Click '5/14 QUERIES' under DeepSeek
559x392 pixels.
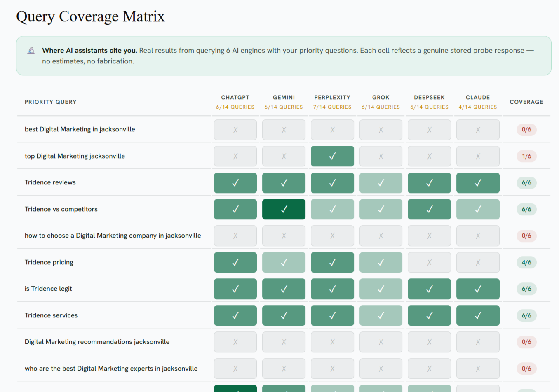(429, 107)
